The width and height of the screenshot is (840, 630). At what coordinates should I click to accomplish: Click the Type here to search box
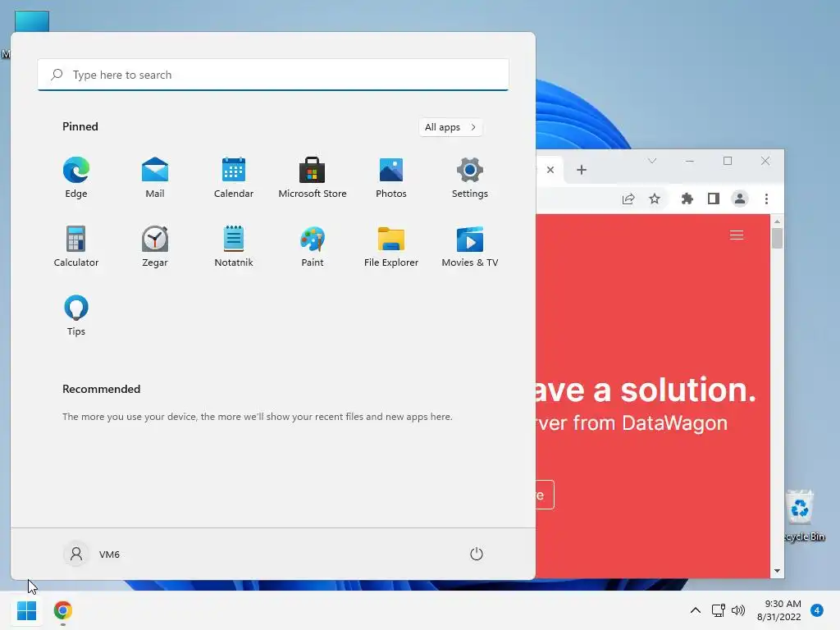273,75
